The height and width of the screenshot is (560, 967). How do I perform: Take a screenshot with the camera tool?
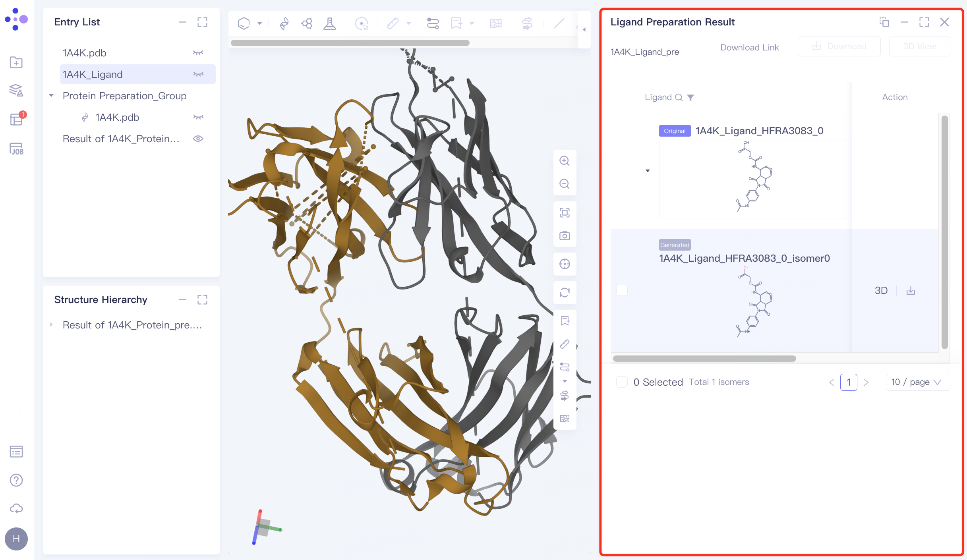point(565,236)
